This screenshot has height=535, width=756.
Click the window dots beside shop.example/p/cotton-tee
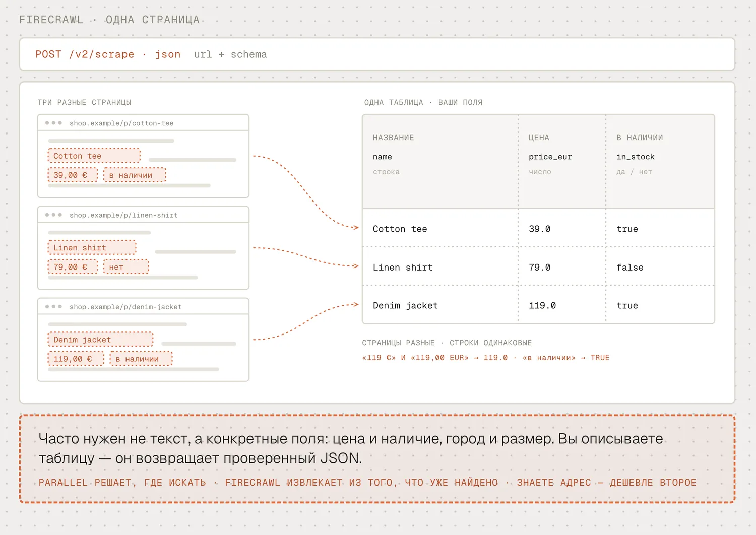click(53, 123)
